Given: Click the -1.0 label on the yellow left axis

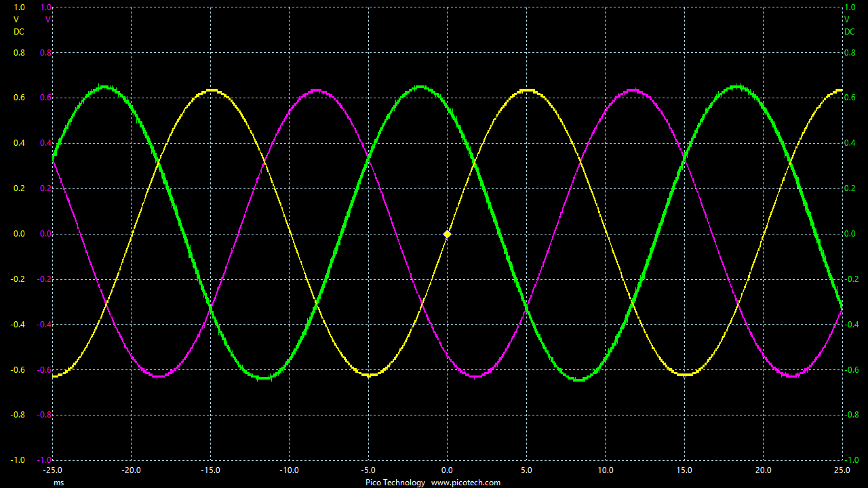Looking at the screenshot, I should coord(16,459).
